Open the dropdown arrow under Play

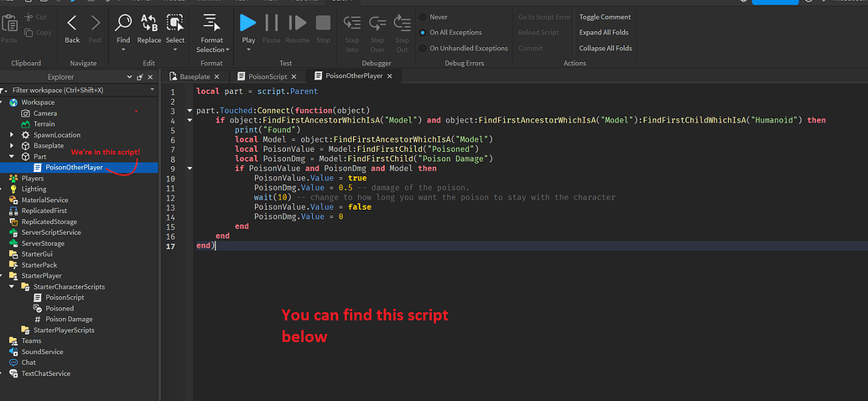pyautogui.click(x=248, y=50)
